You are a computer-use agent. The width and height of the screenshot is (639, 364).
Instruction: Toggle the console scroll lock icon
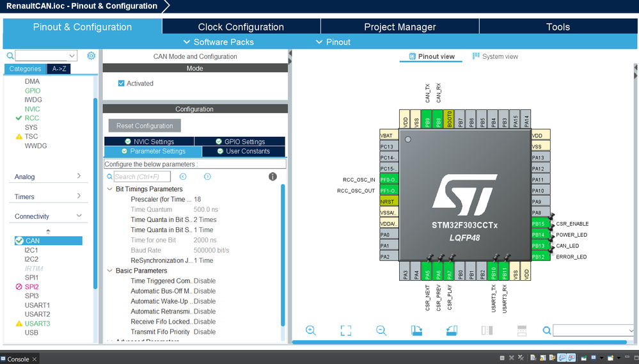click(x=543, y=358)
